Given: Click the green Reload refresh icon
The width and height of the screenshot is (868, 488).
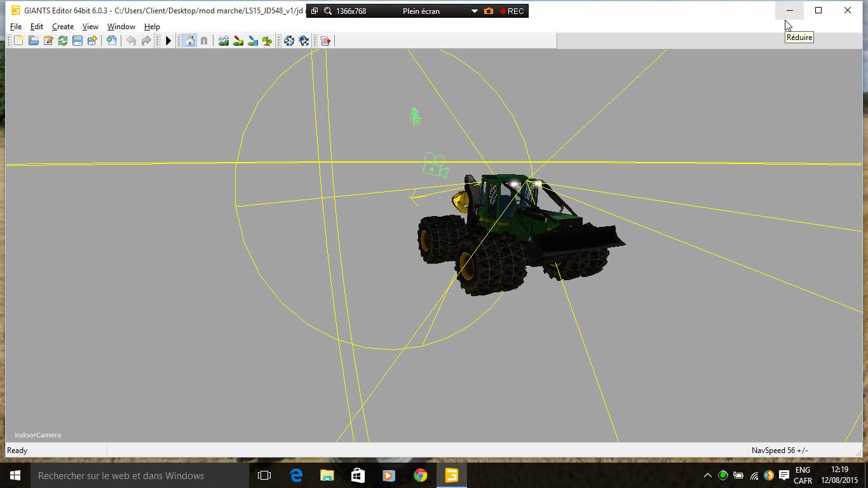Looking at the screenshot, I should (x=63, y=41).
